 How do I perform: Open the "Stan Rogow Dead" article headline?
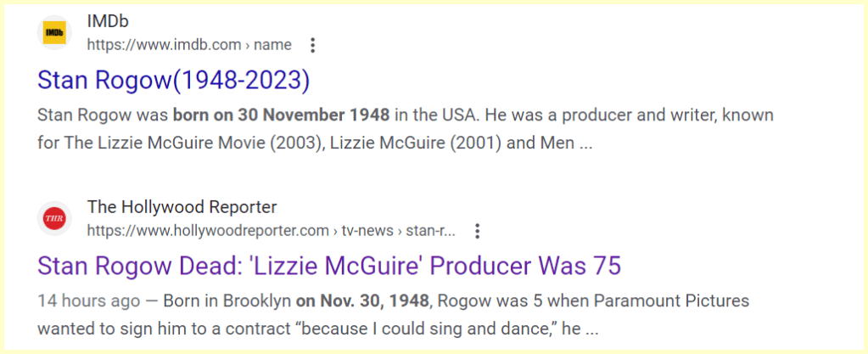tap(329, 267)
